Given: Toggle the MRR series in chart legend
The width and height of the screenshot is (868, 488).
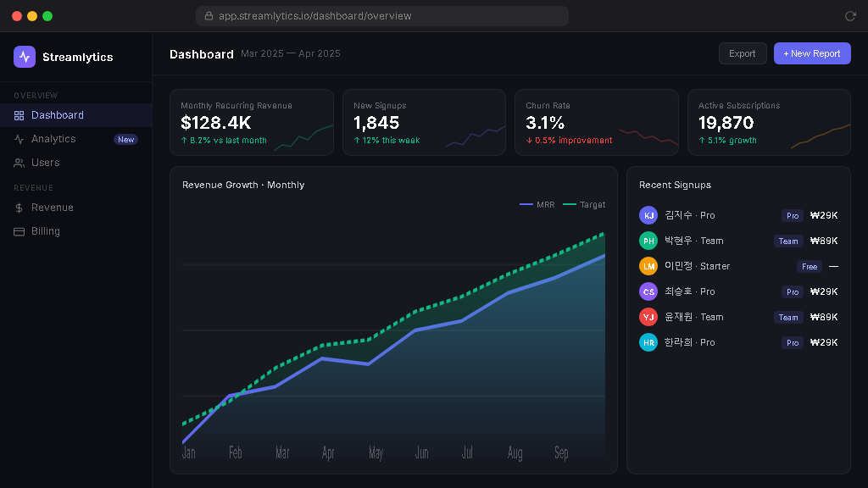Looking at the screenshot, I should (537, 204).
